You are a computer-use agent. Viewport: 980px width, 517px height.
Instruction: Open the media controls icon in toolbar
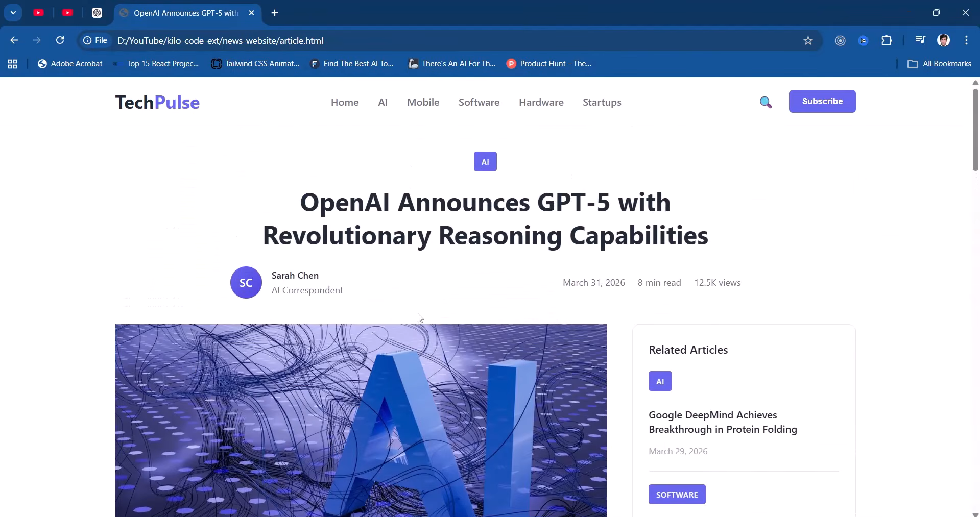pos(920,40)
